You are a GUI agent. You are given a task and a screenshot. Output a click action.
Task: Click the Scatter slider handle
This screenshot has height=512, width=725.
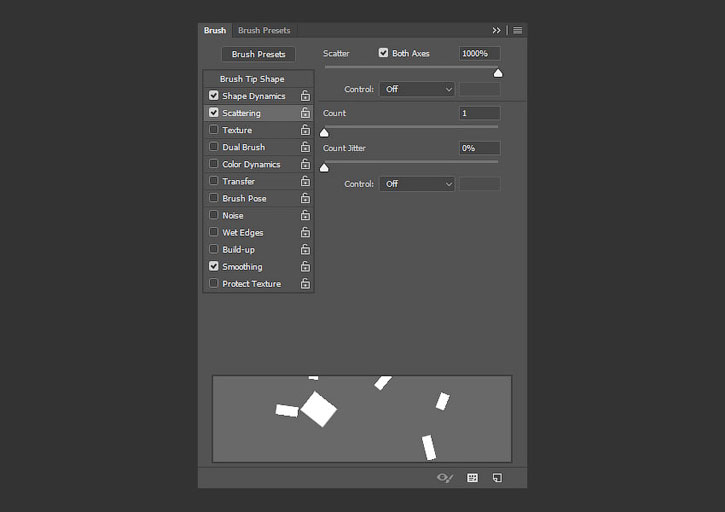point(498,73)
